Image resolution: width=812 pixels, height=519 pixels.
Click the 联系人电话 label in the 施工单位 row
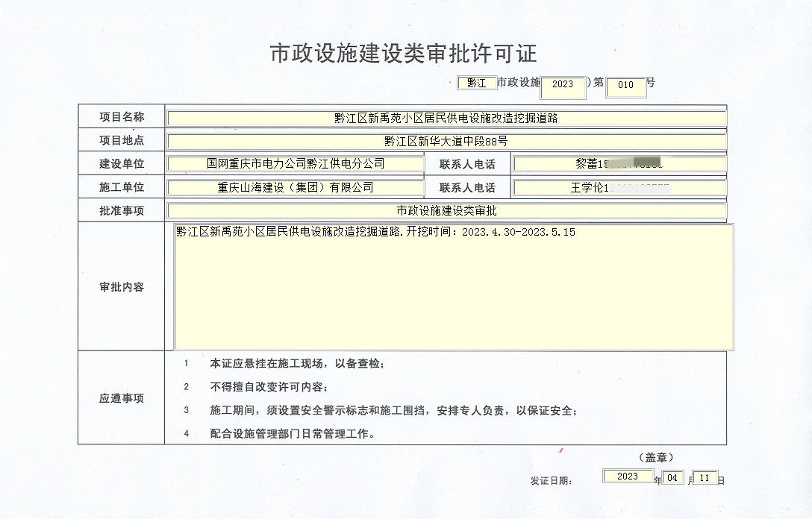468,188
